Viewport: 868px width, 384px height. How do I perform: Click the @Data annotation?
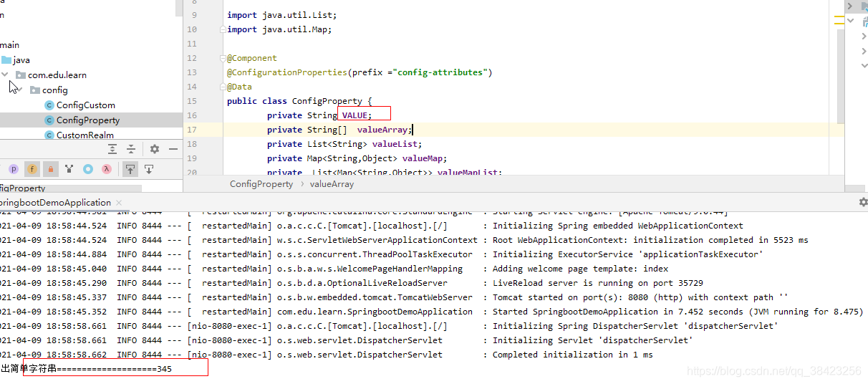(x=239, y=87)
